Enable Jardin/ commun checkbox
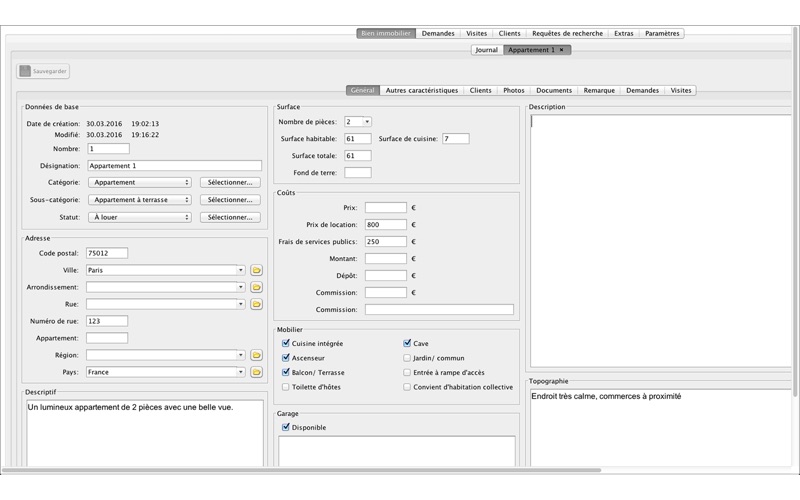The width and height of the screenshot is (800, 500). [x=407, y=358]
